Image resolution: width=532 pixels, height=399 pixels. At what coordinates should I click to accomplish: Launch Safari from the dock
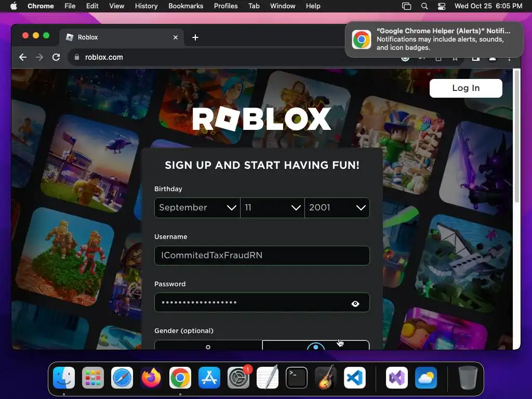(x=122, y=378)
